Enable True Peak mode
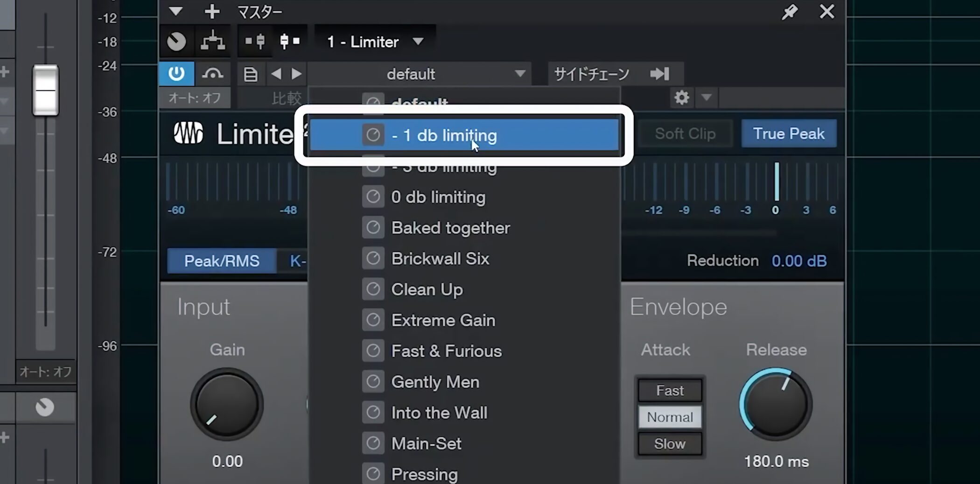Screen dimensions: 980x484 coord(788,133)
